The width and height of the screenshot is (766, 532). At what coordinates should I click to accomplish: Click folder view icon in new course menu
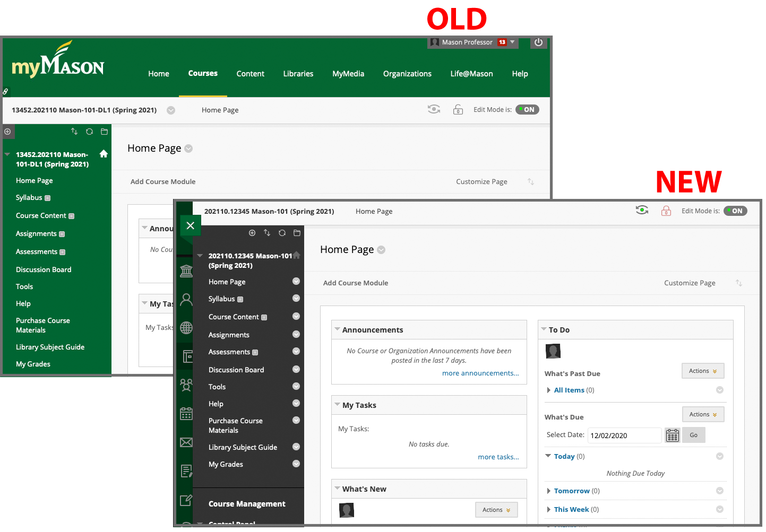point(297,233)
